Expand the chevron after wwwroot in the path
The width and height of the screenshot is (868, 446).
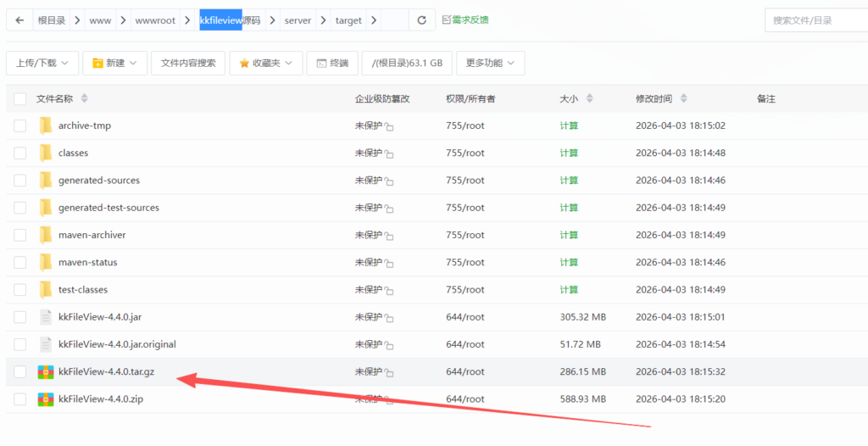(187, 20)
